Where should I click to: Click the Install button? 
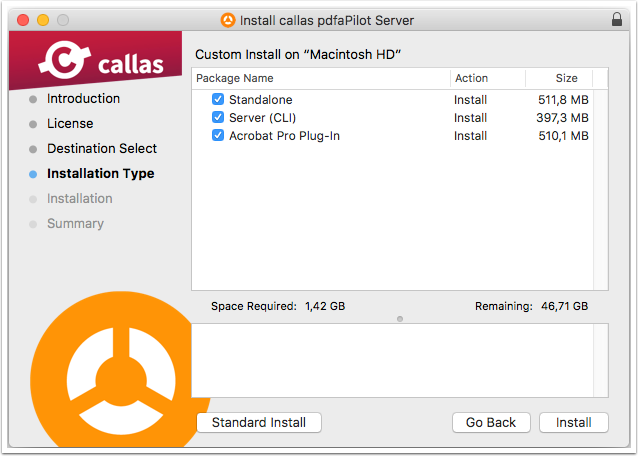click(573, 422)
